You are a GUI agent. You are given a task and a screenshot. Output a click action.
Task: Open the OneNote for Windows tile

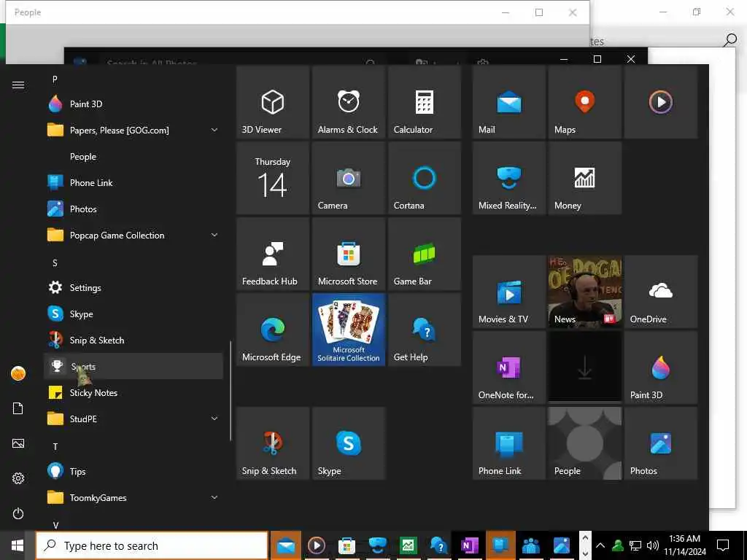[x=508, y=367]
